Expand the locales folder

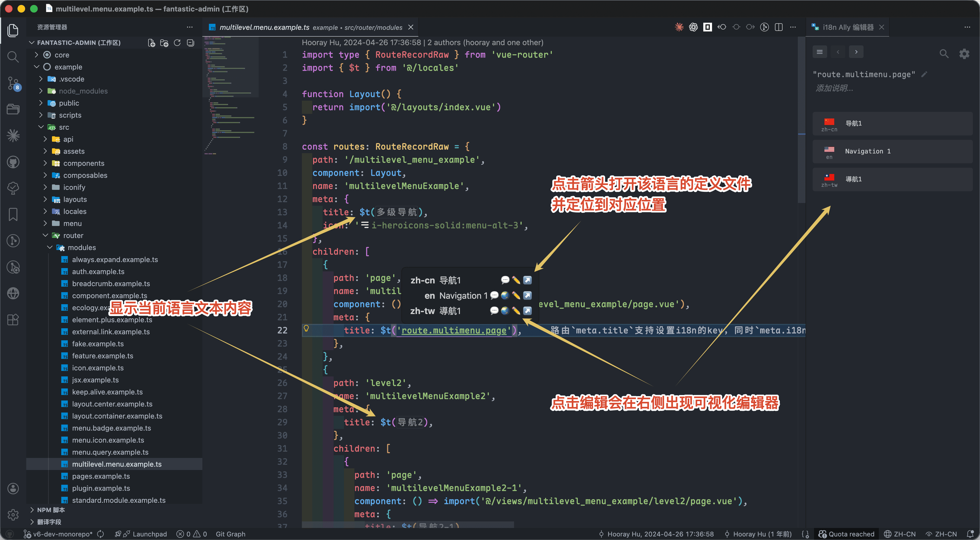tap(45, 211)
